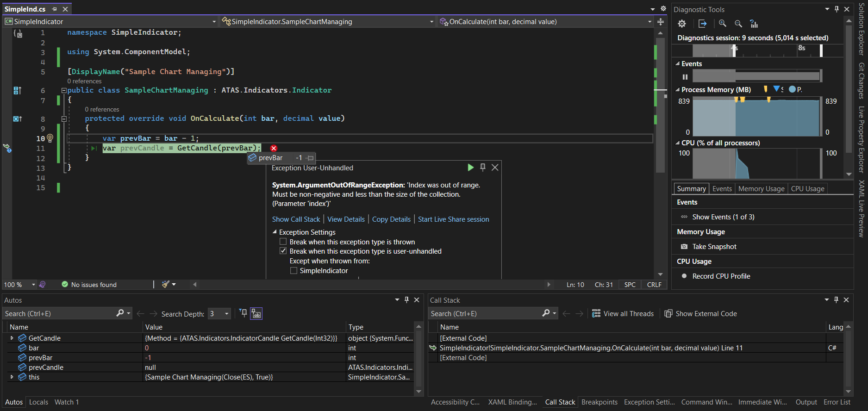Viewport: 868px width, 411px height.
Task: Close the exception helper popup
Action: click(495, 168)
